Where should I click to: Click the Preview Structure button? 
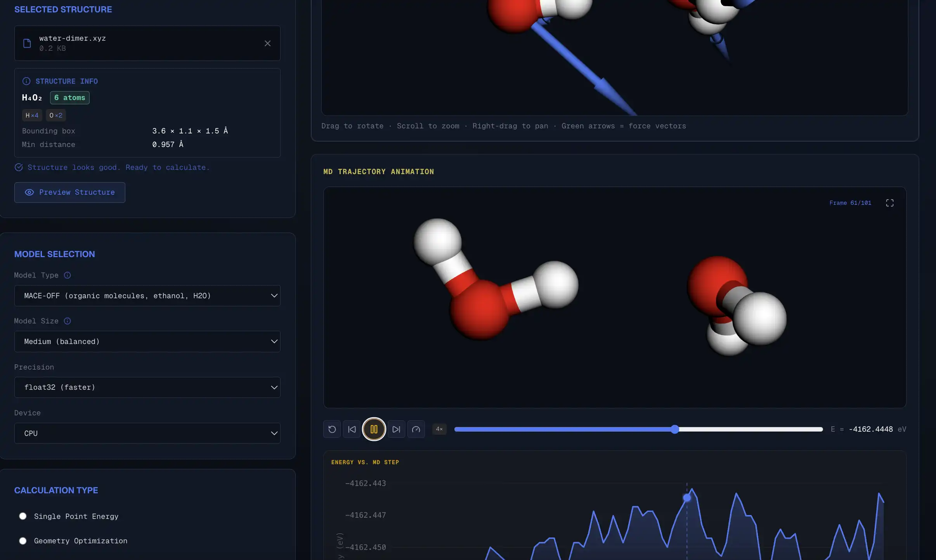pyautogui.click(x=70, y=192)
